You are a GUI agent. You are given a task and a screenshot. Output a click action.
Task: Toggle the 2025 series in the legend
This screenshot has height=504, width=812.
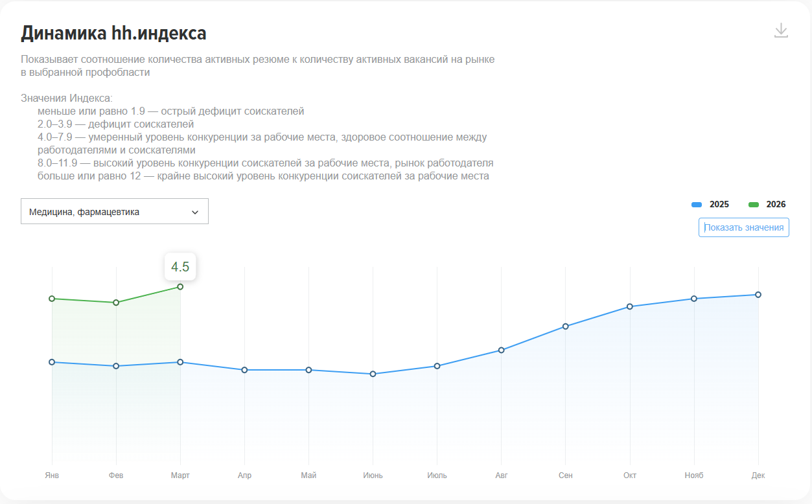tap(710, 205)
